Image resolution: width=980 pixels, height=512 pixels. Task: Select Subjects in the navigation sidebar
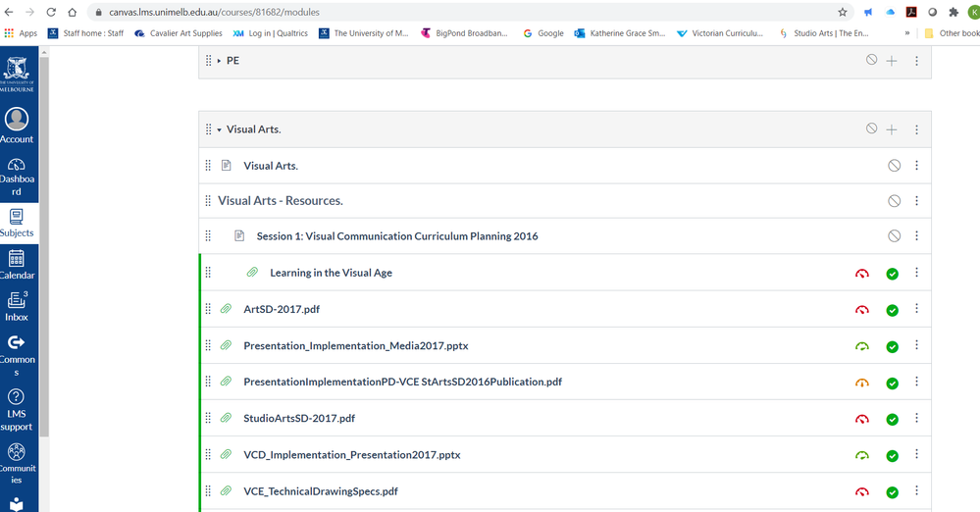click(x=17, y=223)
